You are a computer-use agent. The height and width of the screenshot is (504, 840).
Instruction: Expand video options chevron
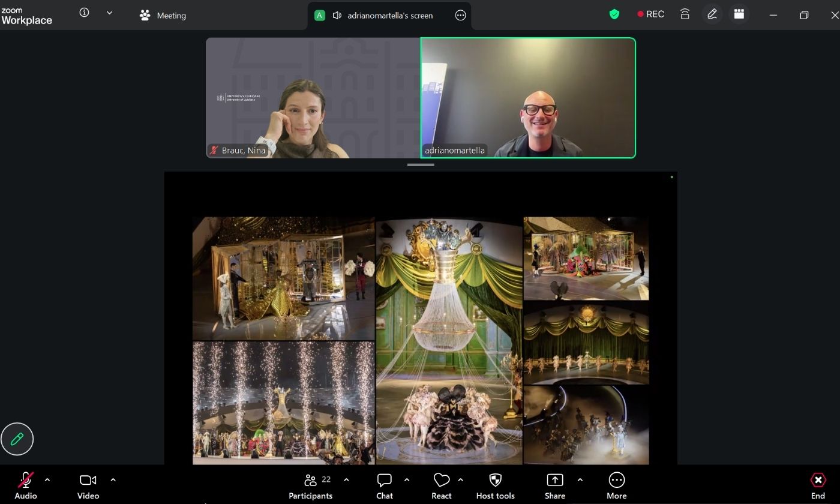point(113,480)
